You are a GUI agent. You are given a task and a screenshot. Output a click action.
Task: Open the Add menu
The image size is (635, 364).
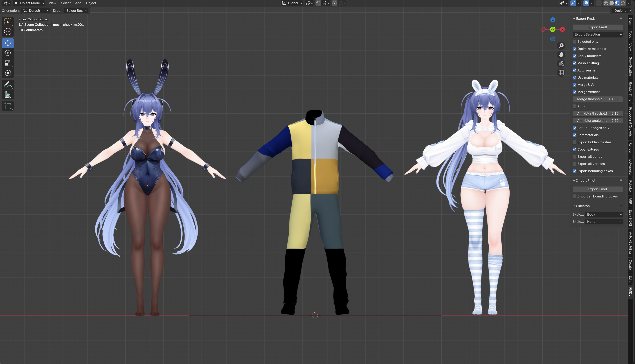point(78,3)
